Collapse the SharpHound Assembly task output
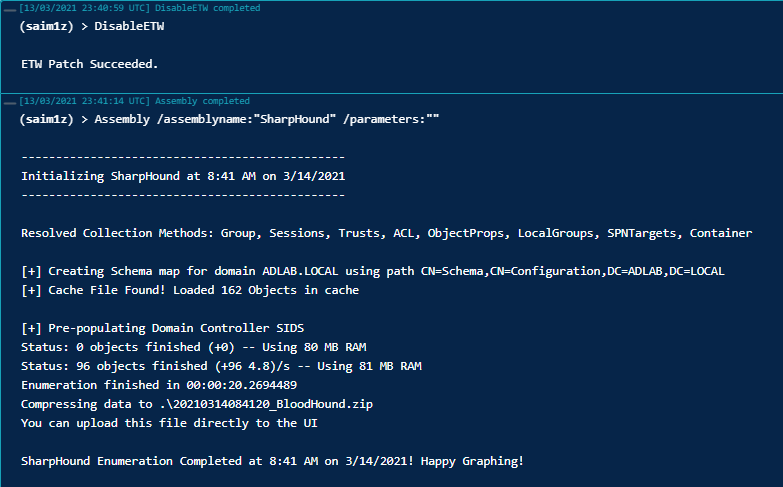783x487 pixels. coord(7,101)
